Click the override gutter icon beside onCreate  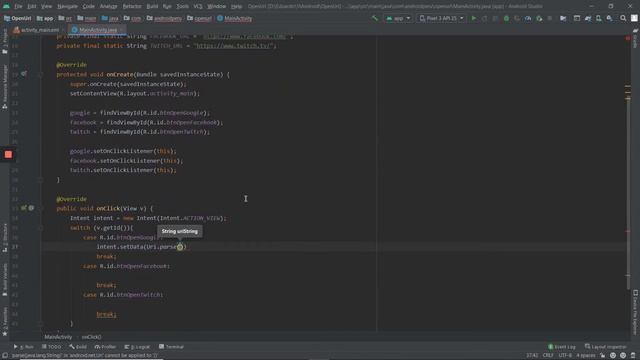[x=24, y=74]
